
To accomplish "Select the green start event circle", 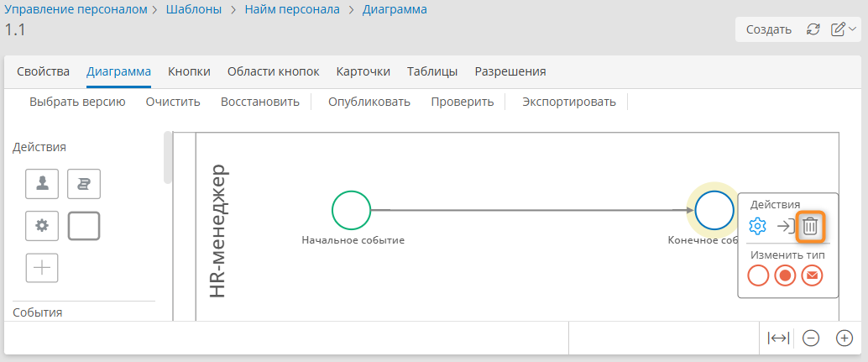I will [x=351, y=210].
